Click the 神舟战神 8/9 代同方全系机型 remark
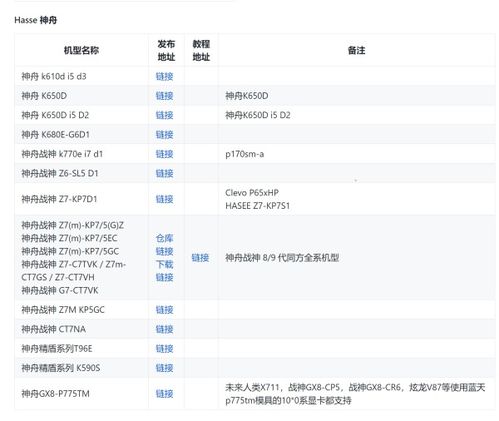The height and width of the screenshot is (421, 499). 282,257
